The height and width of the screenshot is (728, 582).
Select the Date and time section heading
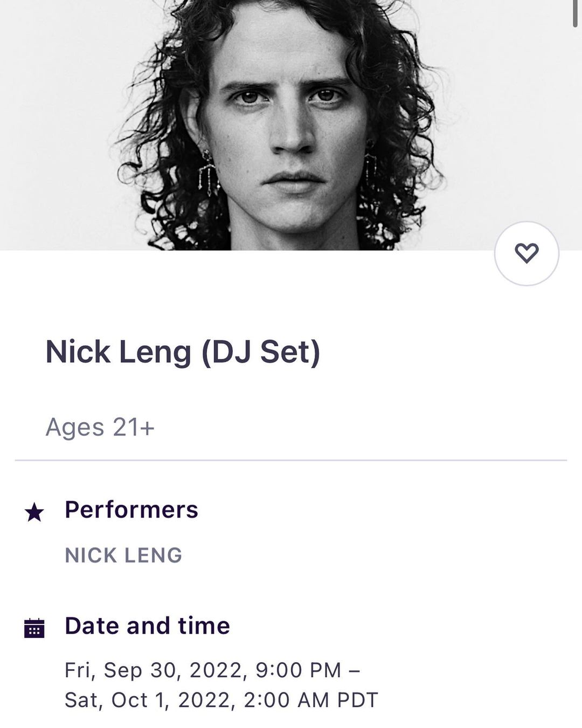tap(147, 626)
